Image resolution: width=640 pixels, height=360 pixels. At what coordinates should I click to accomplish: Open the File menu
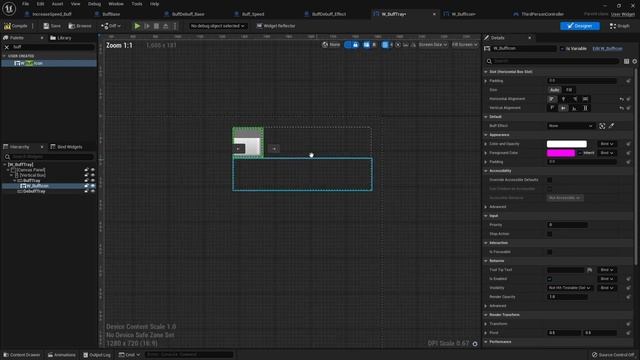point(25,4)
